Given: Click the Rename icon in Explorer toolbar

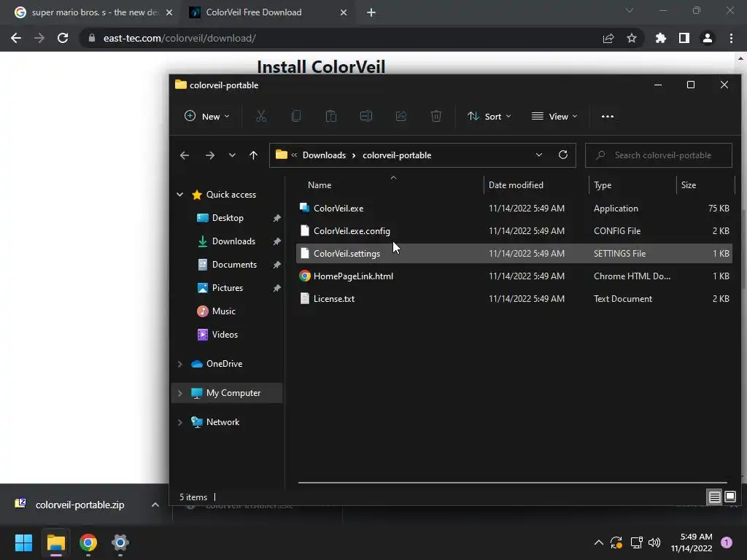Looking at the screenshot, I should [366, 116].
